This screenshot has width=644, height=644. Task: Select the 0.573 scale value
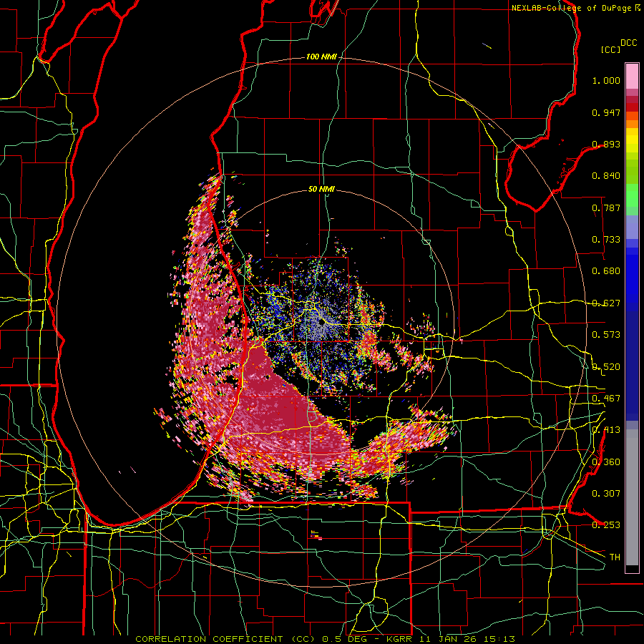pyautogui.click(x=606, y=335)
